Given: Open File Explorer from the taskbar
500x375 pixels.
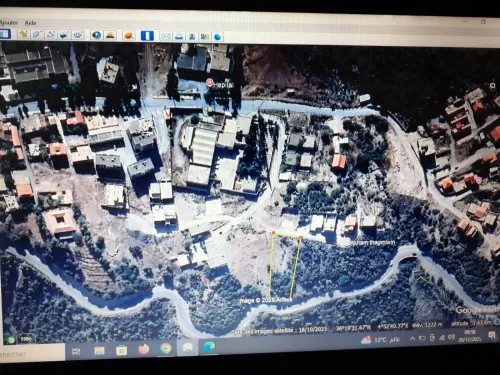Looking at the screenshot, I should coord(99,351).
